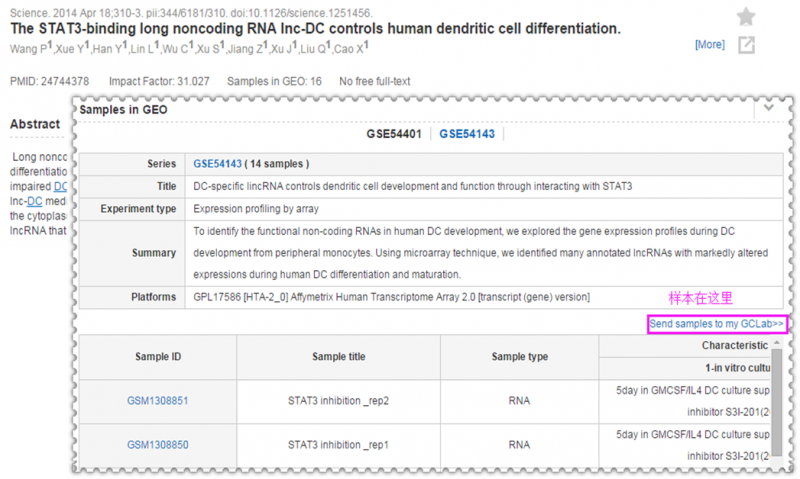Image resolution: width=800 pixels, height=479 pixels.
Task: Click the Sample type column header
Action: [x=519, y=357]
